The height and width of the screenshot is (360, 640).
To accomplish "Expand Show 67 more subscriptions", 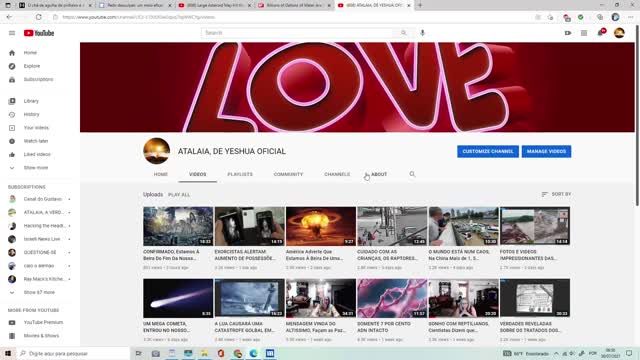I will (39, 293).
